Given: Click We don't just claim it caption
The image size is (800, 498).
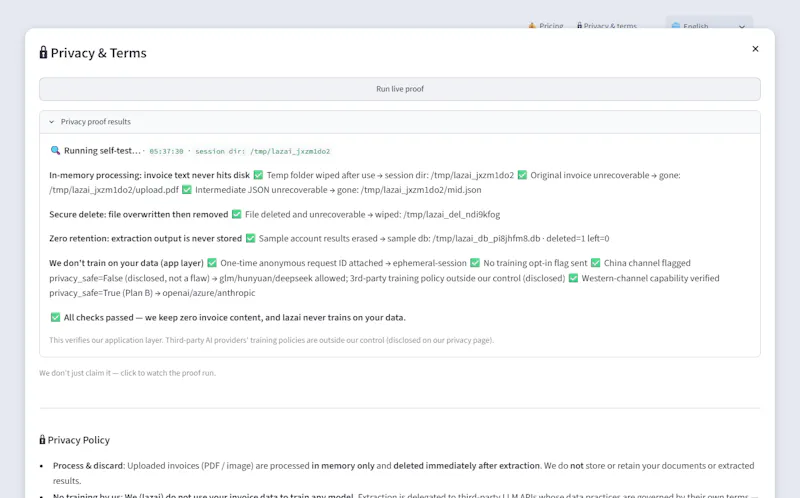Looking at the screenshot, I should pyautogui.click(x=128, y=373).
